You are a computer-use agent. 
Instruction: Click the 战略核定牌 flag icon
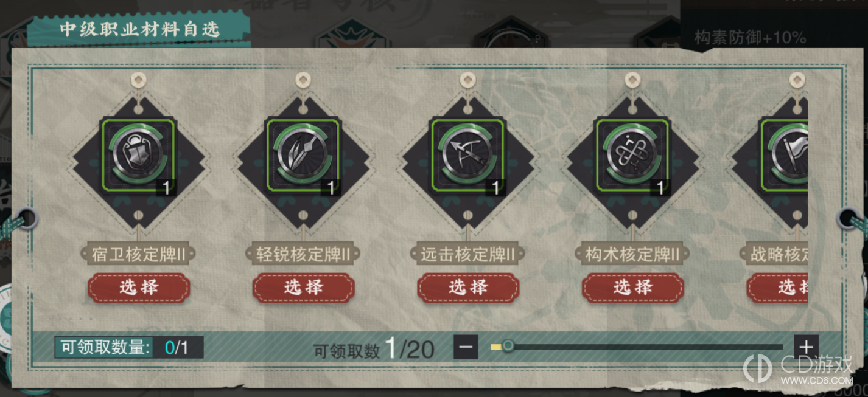coord(784,156)
